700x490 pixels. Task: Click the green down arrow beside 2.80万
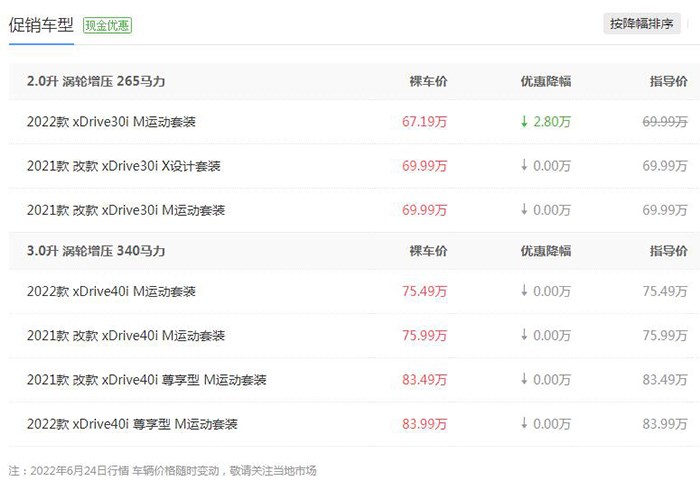point(524,121)
